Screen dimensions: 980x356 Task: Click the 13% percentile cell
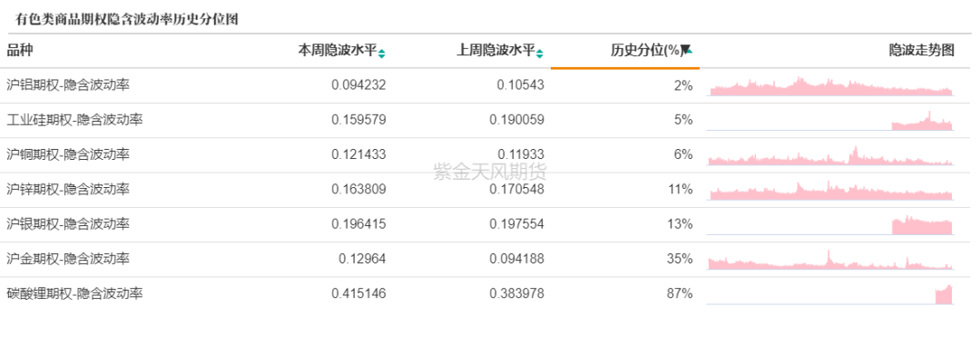coord(680,224)
